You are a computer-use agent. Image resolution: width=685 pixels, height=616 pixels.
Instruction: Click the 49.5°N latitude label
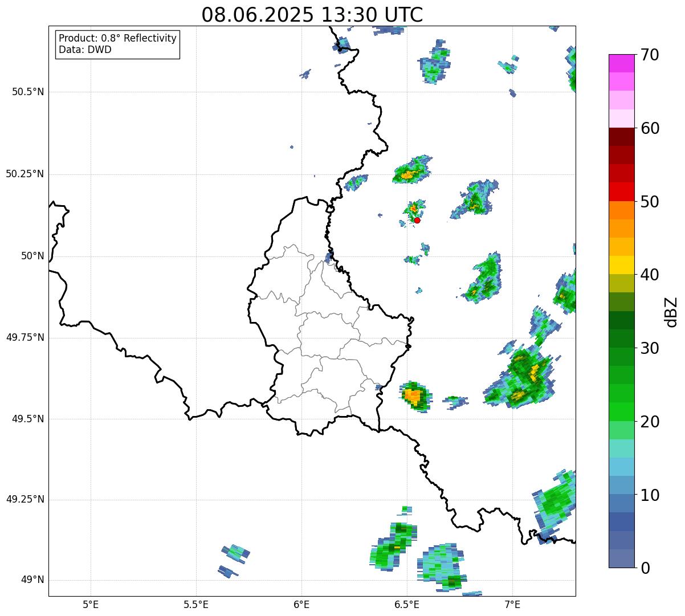[x=28, y=419]
